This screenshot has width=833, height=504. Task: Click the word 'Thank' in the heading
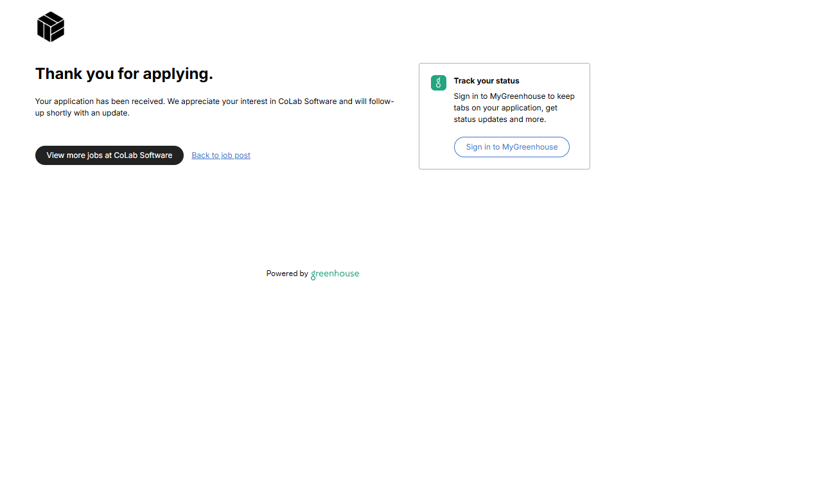point(58,74)
